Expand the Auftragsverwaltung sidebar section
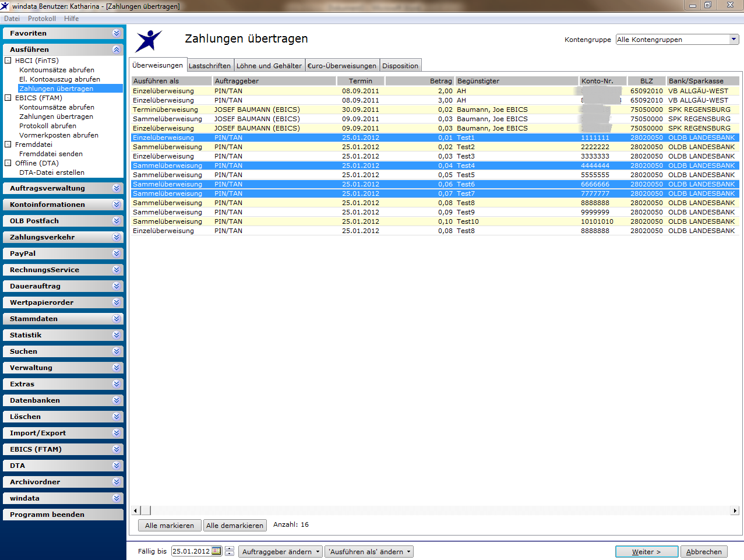 tap(63, 188)
